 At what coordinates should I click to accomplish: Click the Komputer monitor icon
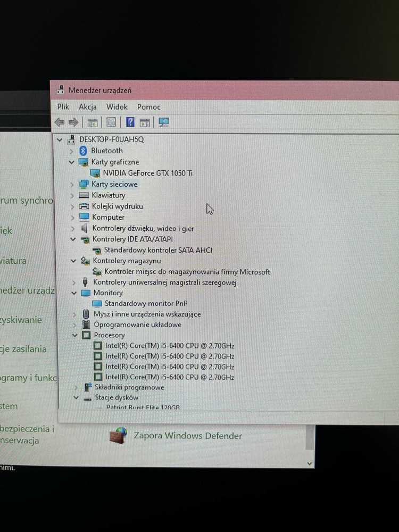point(84,217)
